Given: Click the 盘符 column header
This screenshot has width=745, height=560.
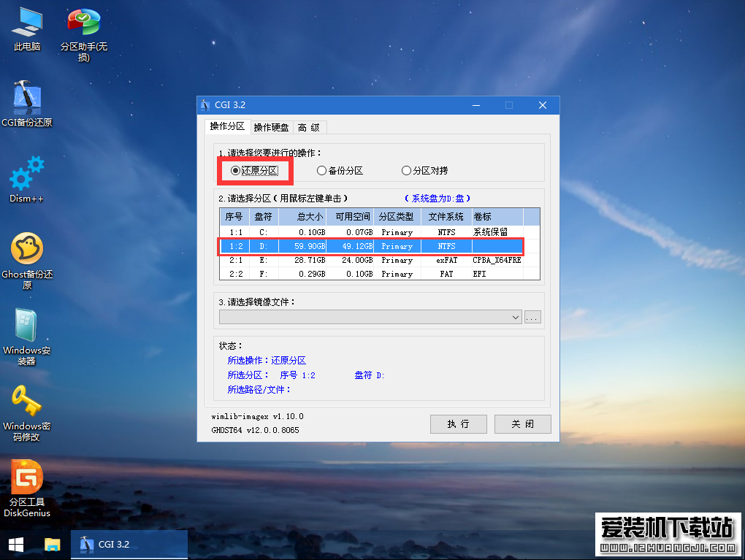Looking at the screenshot, I should [x=264, y=217].
